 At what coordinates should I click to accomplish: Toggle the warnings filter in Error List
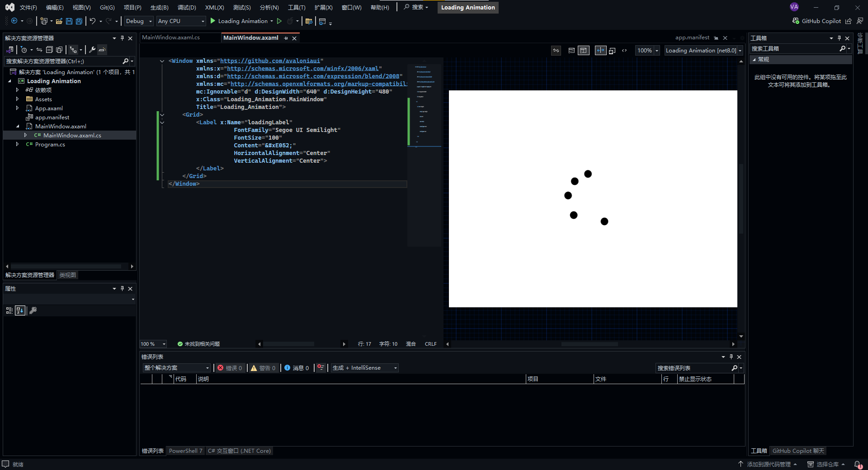tap(263, 368)
